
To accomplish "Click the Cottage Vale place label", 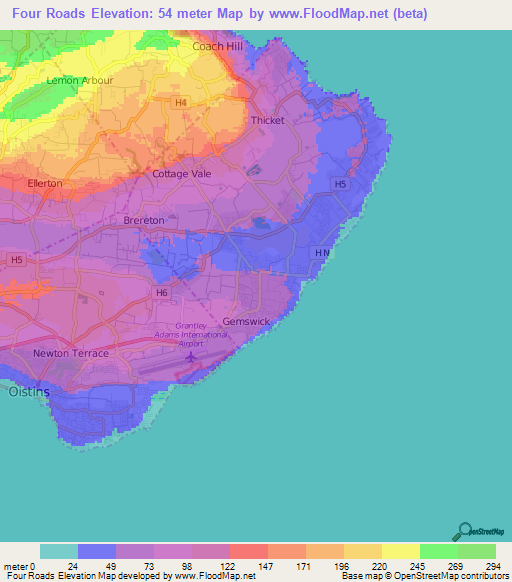I will tap(182, 174).
